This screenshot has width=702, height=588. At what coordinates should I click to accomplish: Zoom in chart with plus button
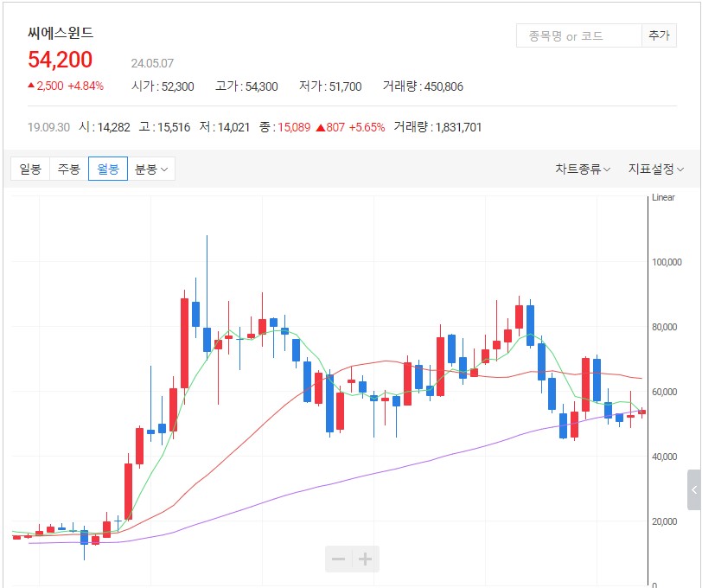[366, 559]
